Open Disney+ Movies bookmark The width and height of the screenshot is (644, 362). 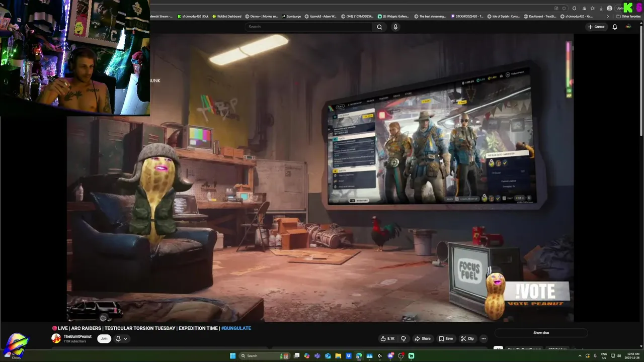[261, 16]
